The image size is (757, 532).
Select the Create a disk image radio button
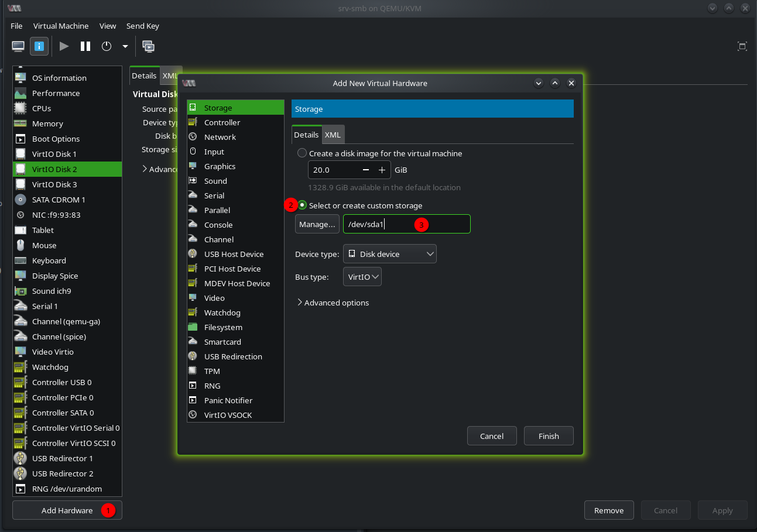[302, 153]
